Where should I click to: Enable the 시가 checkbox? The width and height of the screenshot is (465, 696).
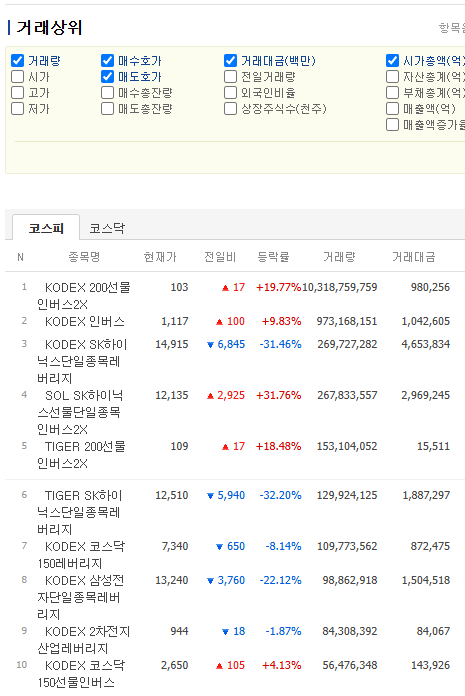17,76
